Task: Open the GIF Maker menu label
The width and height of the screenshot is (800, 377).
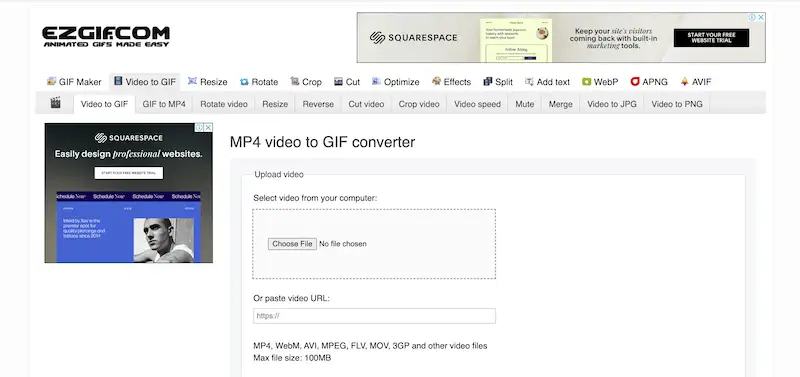Action: click(80, 82)
